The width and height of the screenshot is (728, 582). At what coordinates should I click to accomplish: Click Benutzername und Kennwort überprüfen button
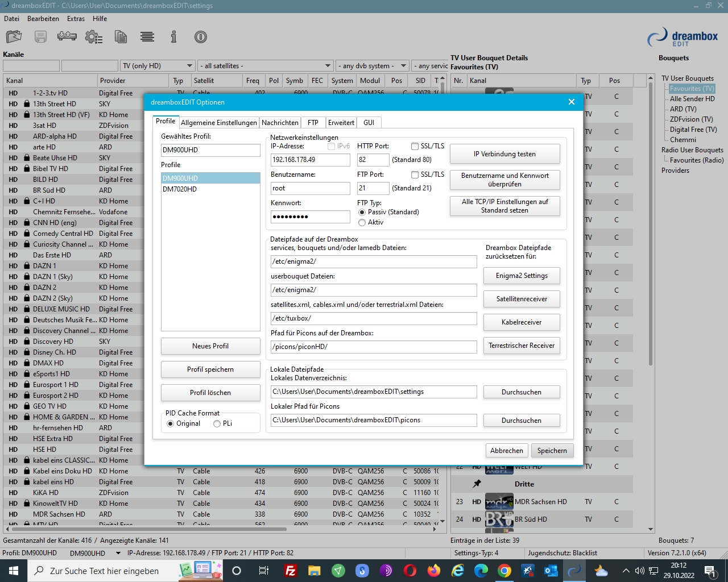(504, 180)
